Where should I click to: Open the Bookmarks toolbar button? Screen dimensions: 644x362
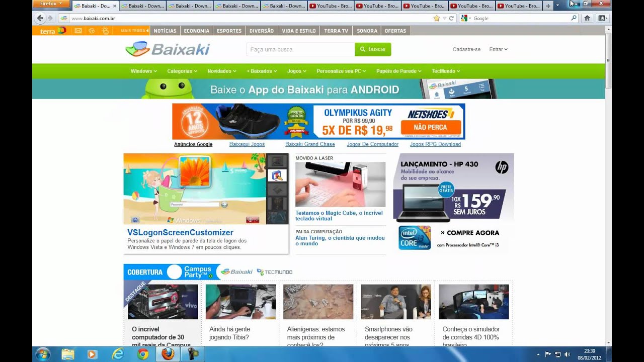coord(602,18)
